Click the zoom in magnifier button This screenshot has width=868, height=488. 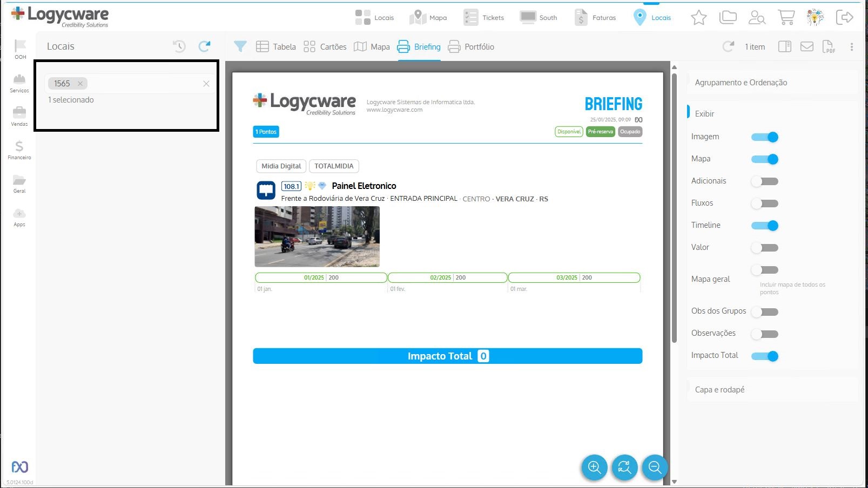tap(594, 467)
